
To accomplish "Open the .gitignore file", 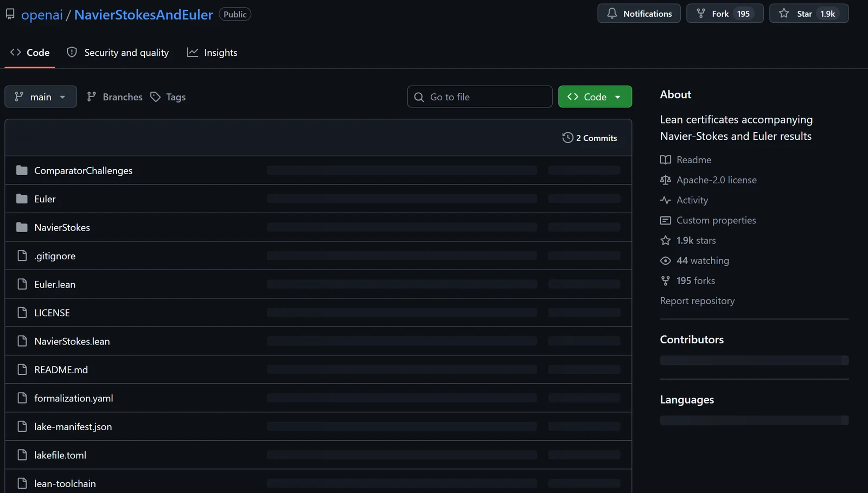I will pyautogui.click(x=55, y=256).
